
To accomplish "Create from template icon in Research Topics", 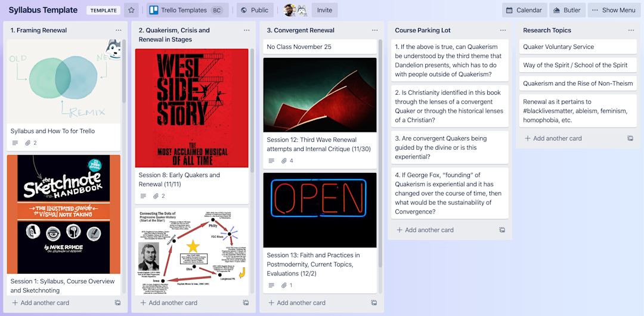I will tap(630, 138).
